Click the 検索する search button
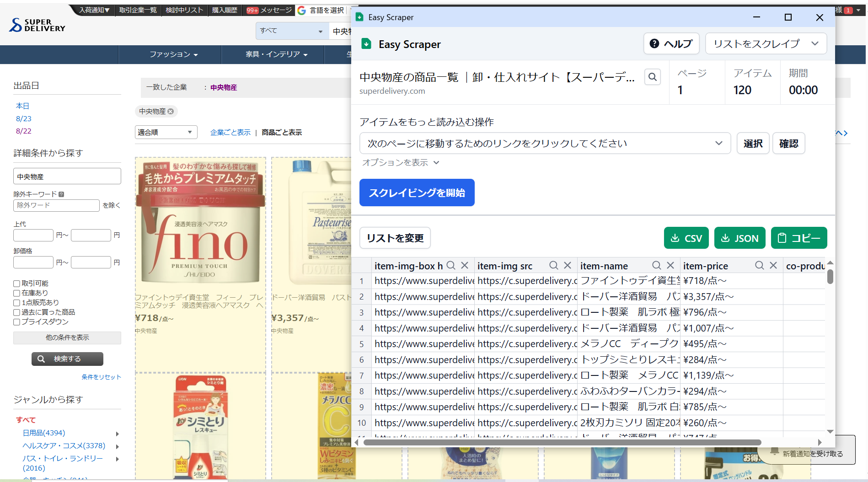Image resolution: width=868 pixels, height=482 pixels. 67,359
